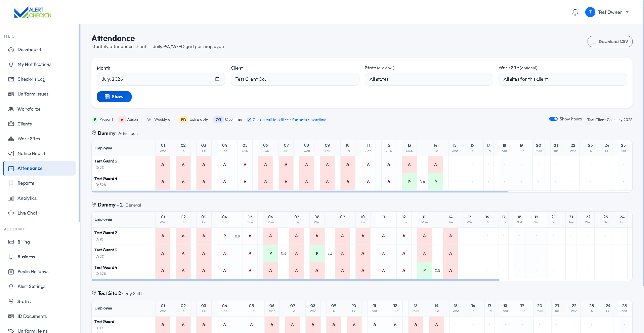Click the Test Site 2 Day Shift heading
Viewport: 644px width, 333px height.
pos(117,293)
